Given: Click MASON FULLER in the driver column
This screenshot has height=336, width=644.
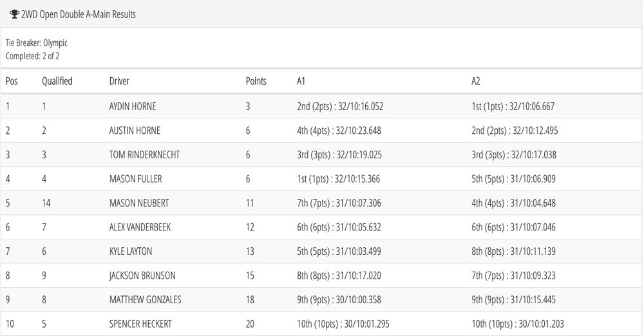Looking at the screenshot, I should point(135,179).
